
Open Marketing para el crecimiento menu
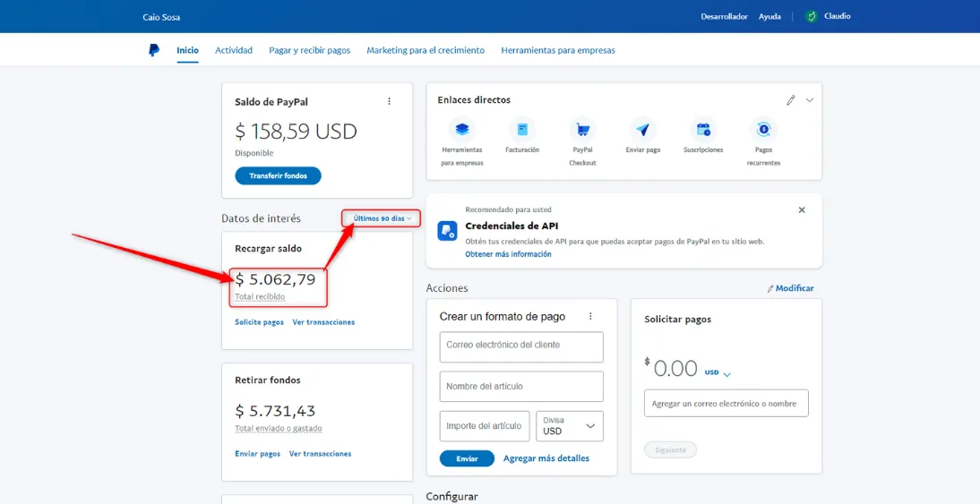[x=426, y=51]
